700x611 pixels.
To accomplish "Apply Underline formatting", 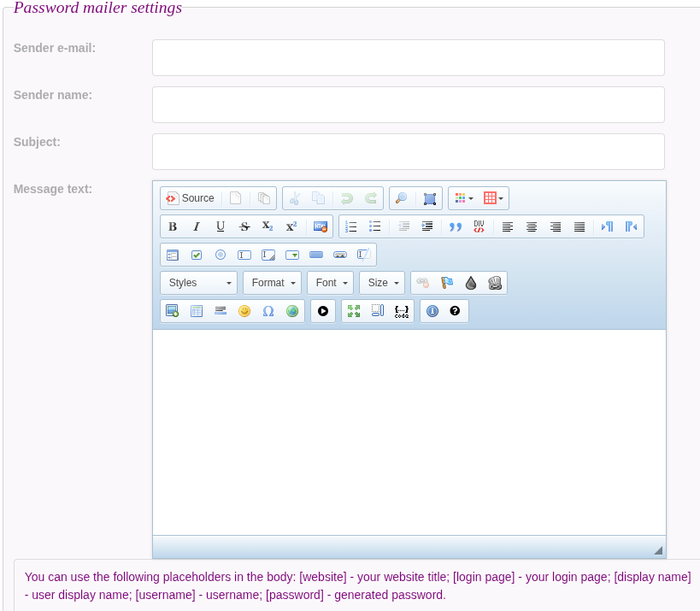I will point(221,226).
